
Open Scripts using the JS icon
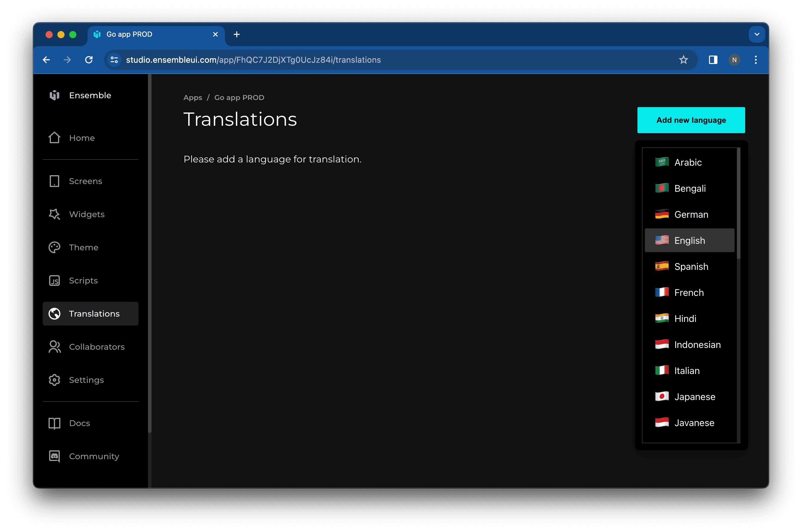click(54, 280)
